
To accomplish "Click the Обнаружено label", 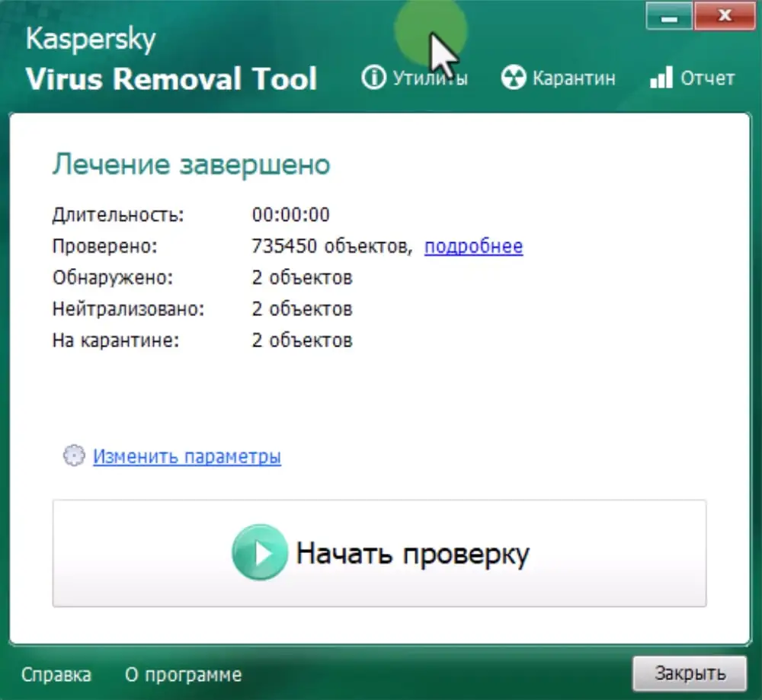I will [x=113, y=278].
